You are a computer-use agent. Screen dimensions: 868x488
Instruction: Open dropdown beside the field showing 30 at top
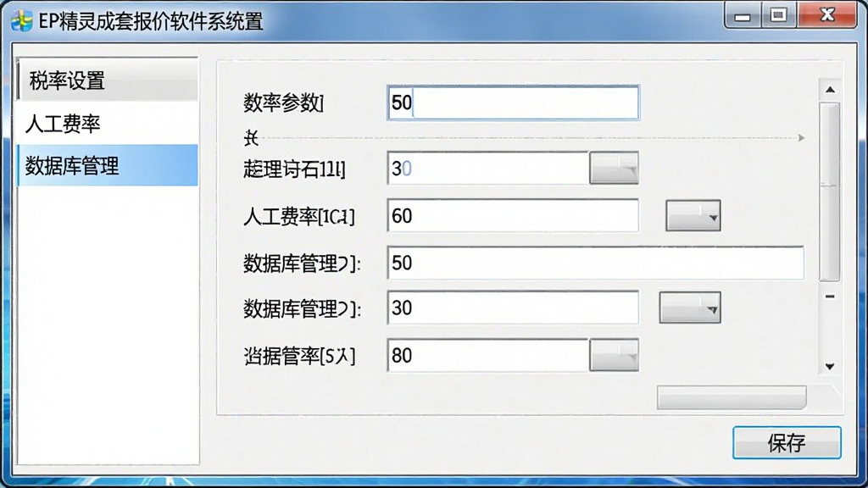[x=614, y=168]
